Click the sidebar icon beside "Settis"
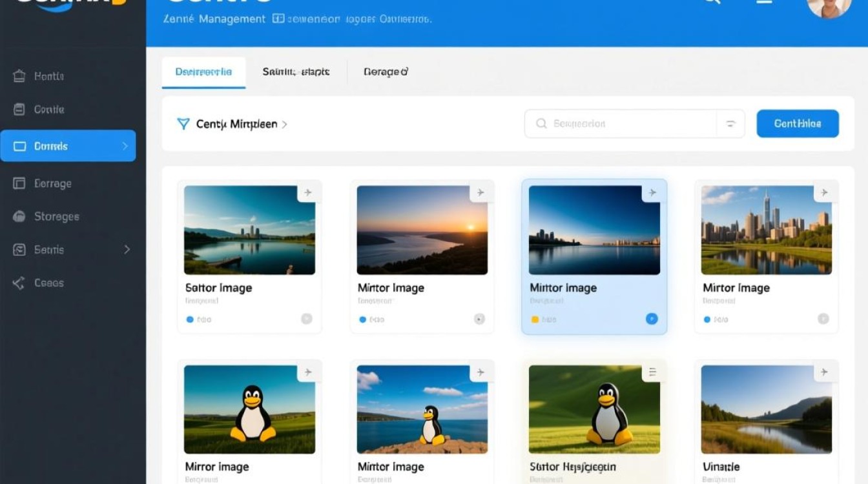The width and height of the screenshot is (868, 484). pyautogui.click(x=19, y=250)
